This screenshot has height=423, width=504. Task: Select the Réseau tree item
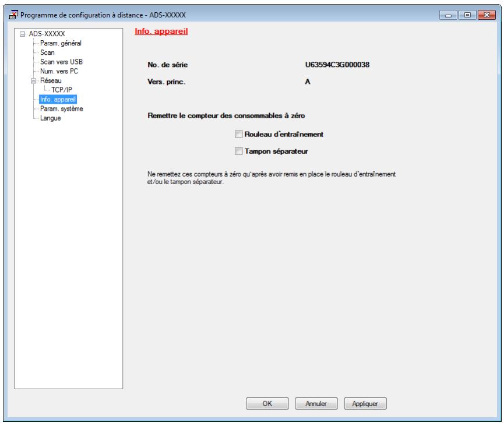point(51,80)
